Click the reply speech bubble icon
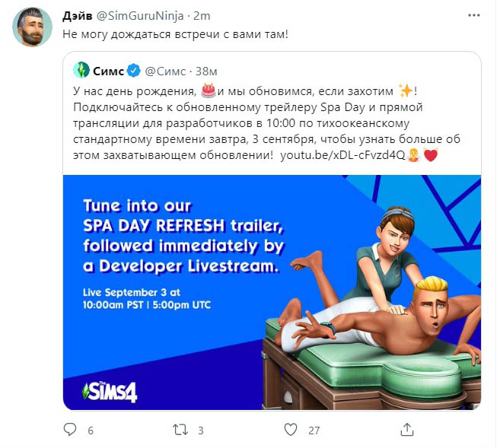Image resolution: width=500 pixels, height=448 pixels. tap(70, 430)
